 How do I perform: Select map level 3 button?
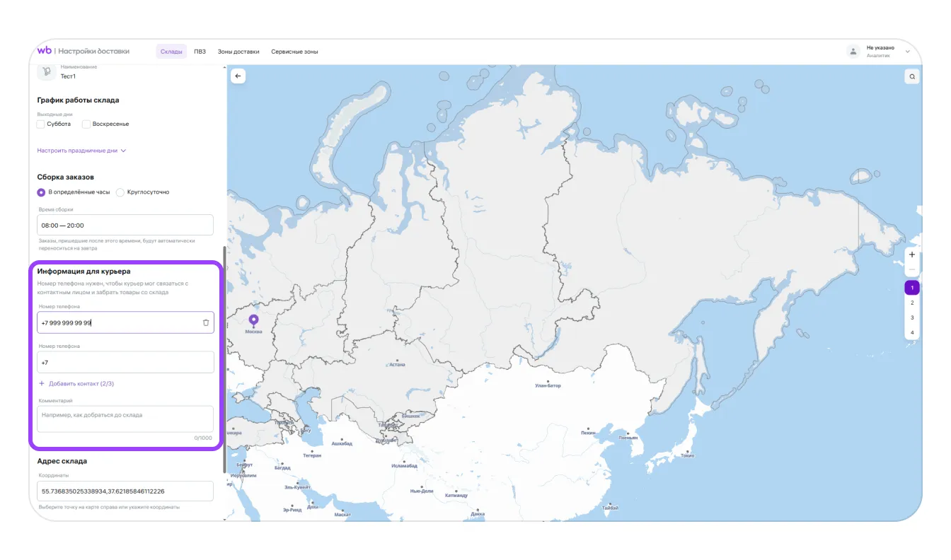click(x=912, y=317)
